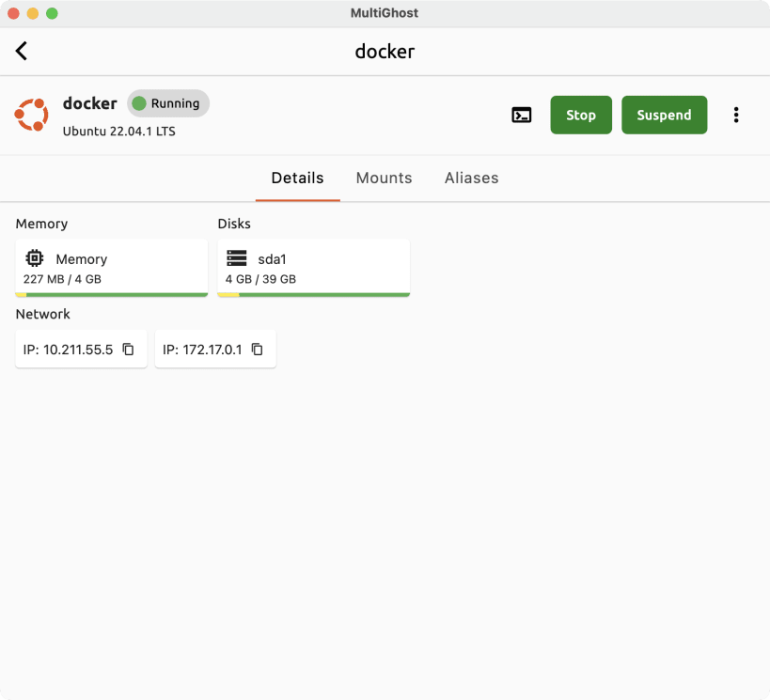This screenshot has height=700, width=770.
Task: Switch to the Mounts tab
Action: 384,178
